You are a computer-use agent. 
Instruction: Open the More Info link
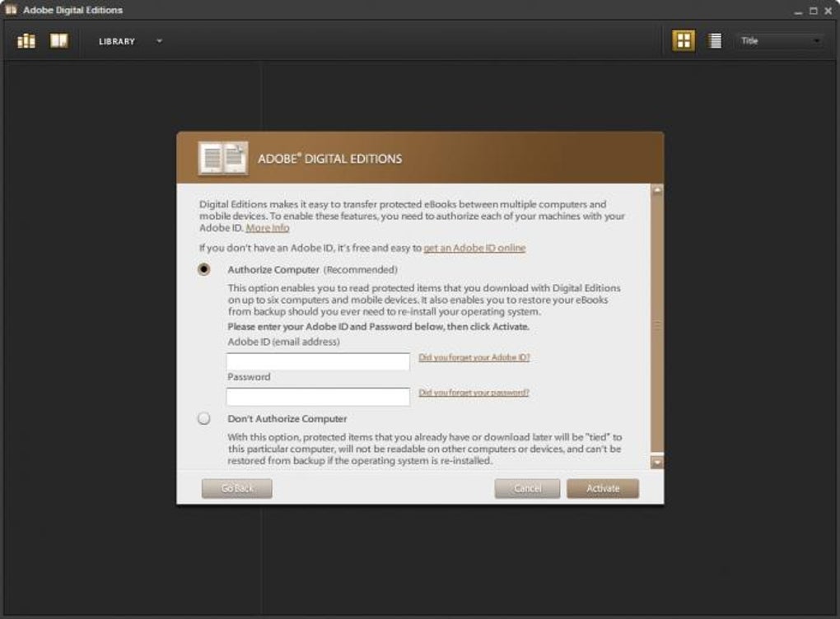pyautogui.click(x=266, y=227)
